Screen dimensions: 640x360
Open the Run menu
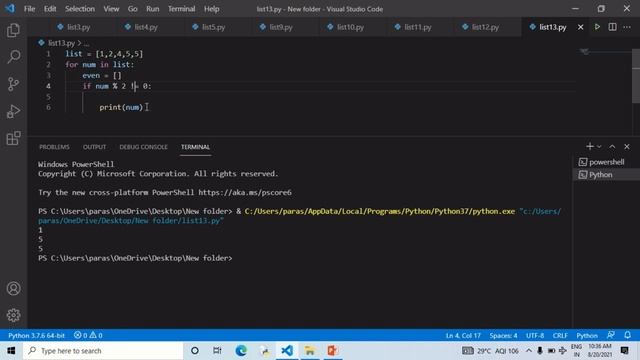coord(153,9)
